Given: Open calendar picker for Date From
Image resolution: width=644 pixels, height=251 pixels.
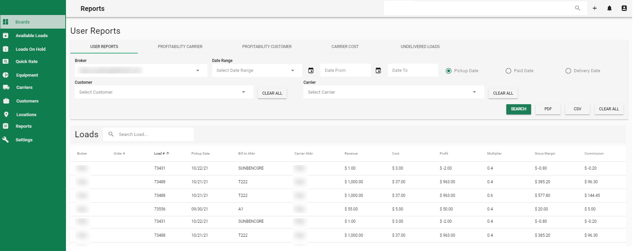Looking at the screenshot, I should coord(311,70).
